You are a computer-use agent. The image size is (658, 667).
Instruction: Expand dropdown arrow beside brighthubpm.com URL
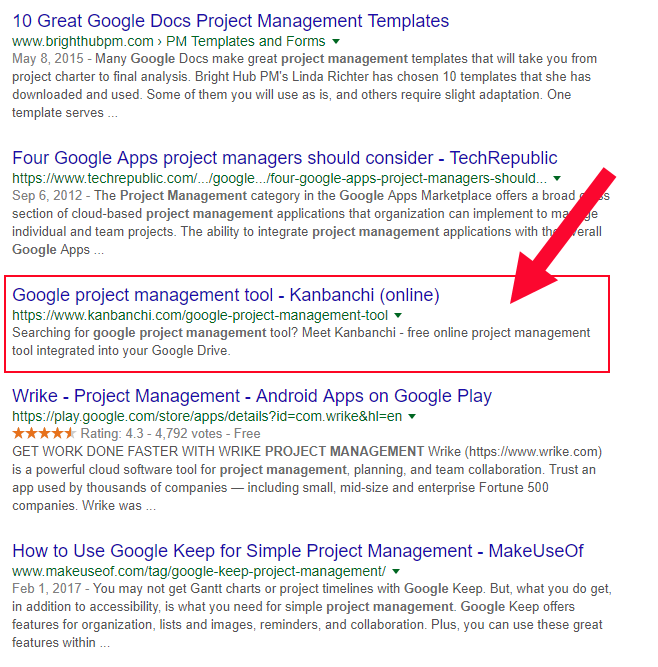click(336, 41)
